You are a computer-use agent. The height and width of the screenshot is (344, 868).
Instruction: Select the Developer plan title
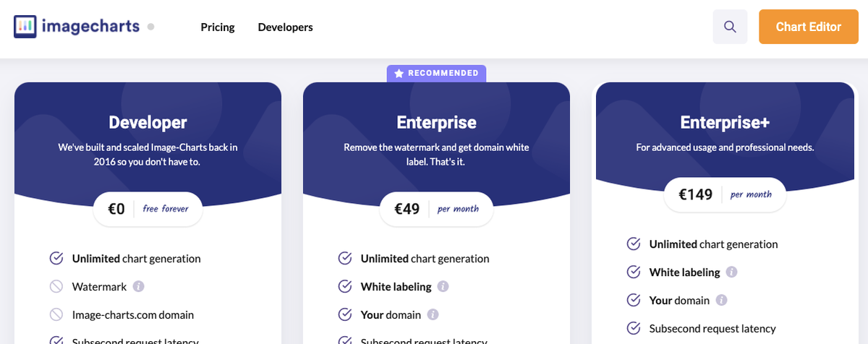tap(148, 123)
